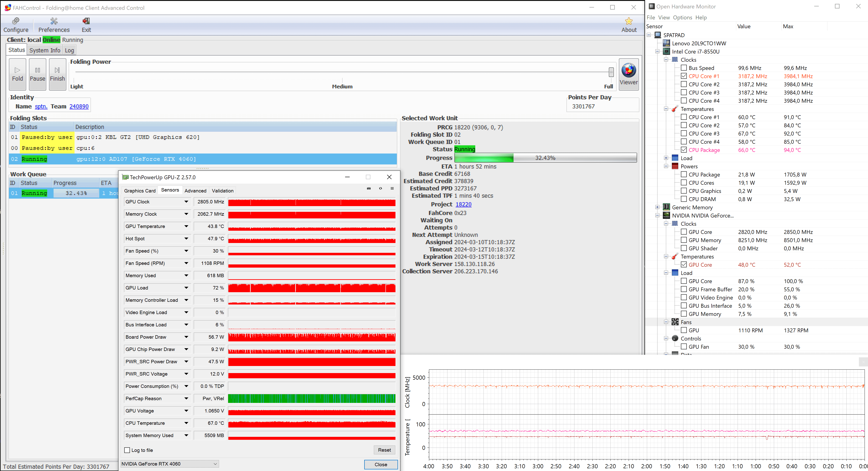The height and width of the screenshot is (471, 868).
Task: Check GPU Memory clock checkbox
Action: pos(684,240)
